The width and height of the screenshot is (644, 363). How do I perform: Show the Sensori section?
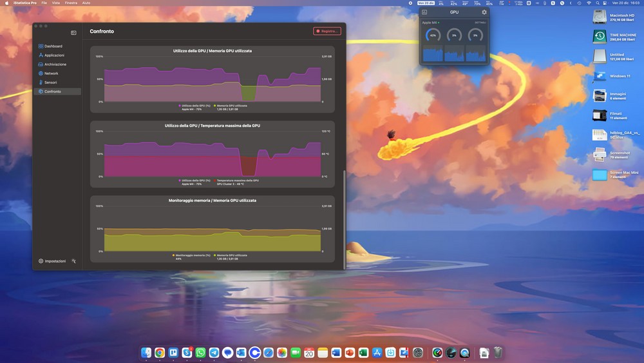click(x=50, y=83)
